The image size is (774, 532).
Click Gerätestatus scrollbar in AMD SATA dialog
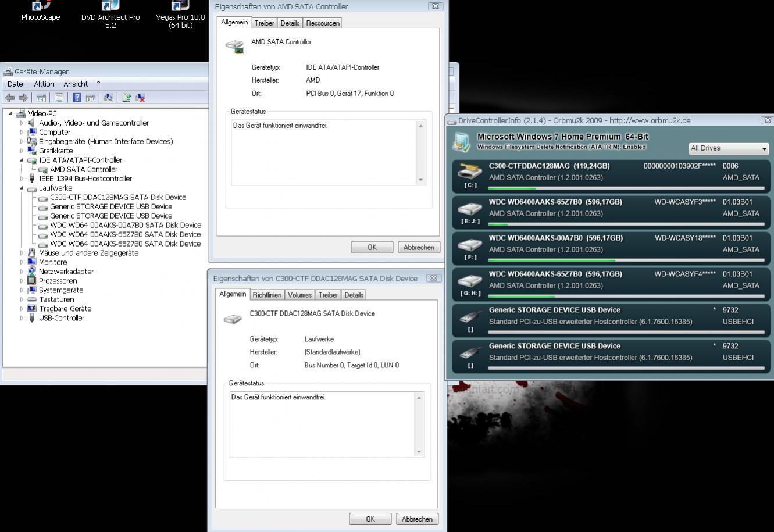click(x=421, y=153)
